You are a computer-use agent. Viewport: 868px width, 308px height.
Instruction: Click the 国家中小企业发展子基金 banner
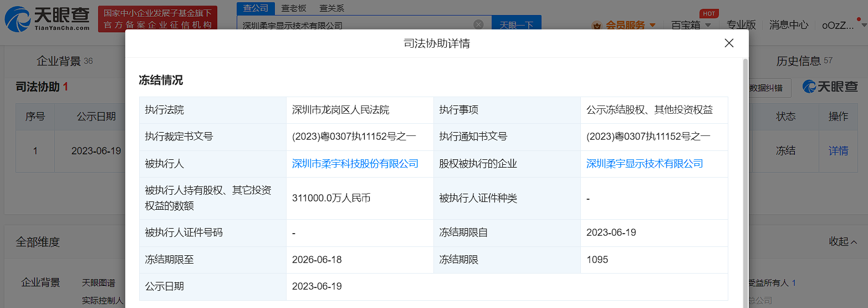click(x=157, y=19)
